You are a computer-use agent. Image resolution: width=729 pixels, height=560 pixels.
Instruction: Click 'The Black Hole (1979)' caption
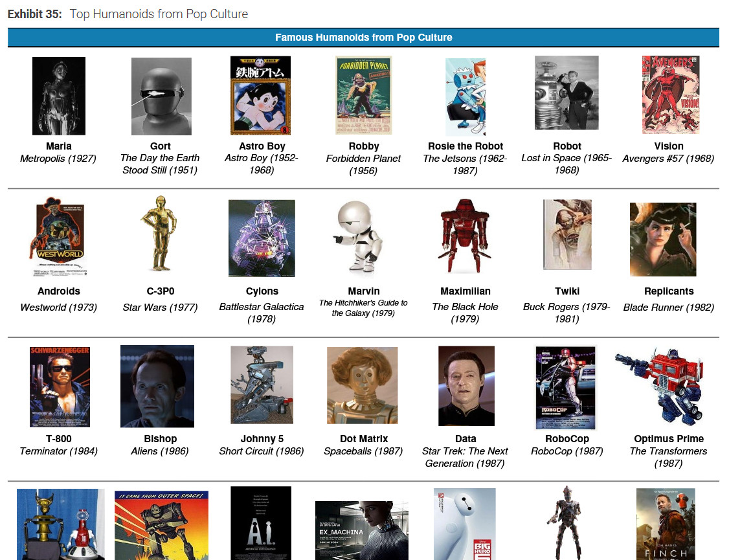coord(465,313)
